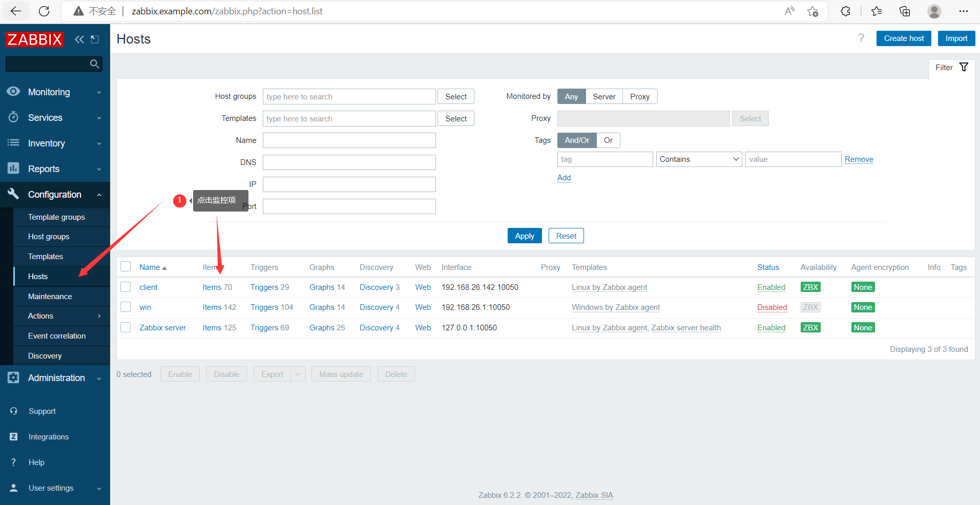
Task: Toggle Disabled status of win host
Action: 772,307
